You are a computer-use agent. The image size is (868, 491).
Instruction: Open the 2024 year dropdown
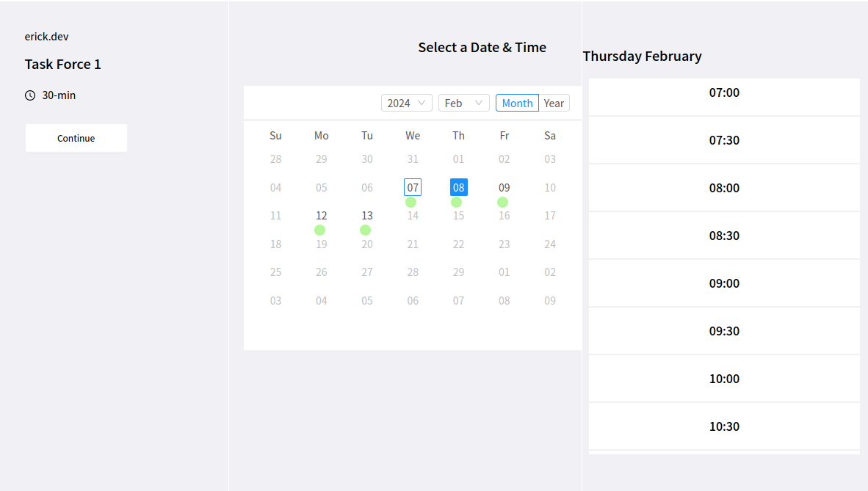pos(406,103)
